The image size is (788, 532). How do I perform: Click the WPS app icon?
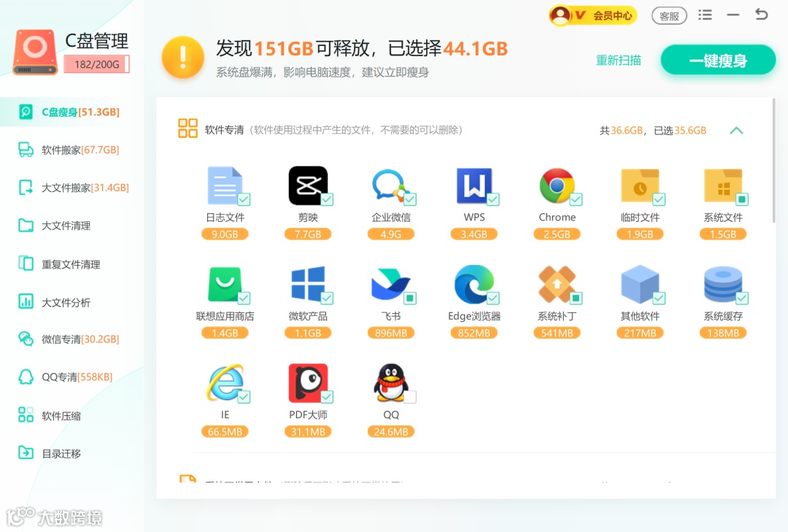pyautogui.click(x=474, y=185)
